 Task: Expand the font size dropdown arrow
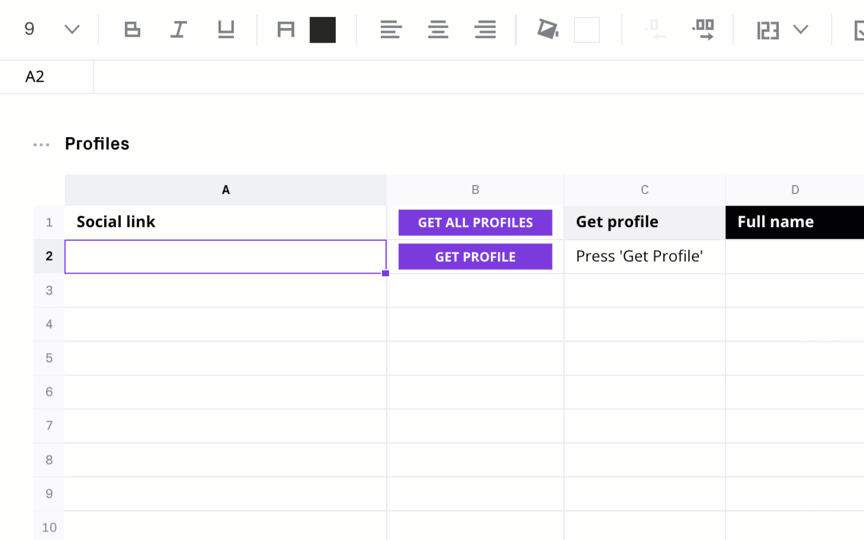pyautogui.click(x=72, y=29)
